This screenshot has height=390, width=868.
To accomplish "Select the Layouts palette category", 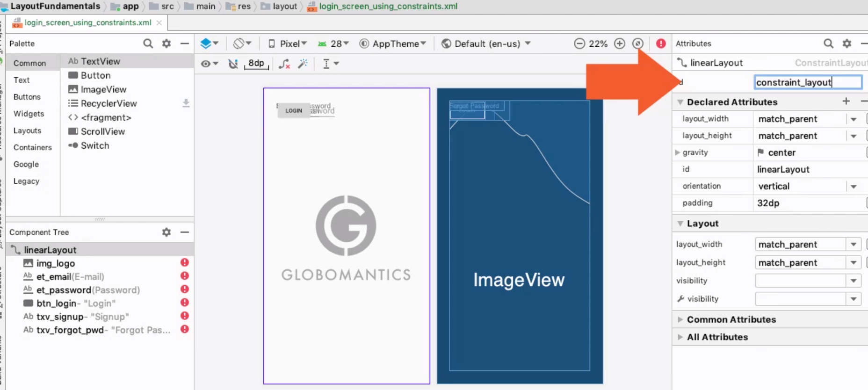I will pyautogui.click(x=27, y=130).
